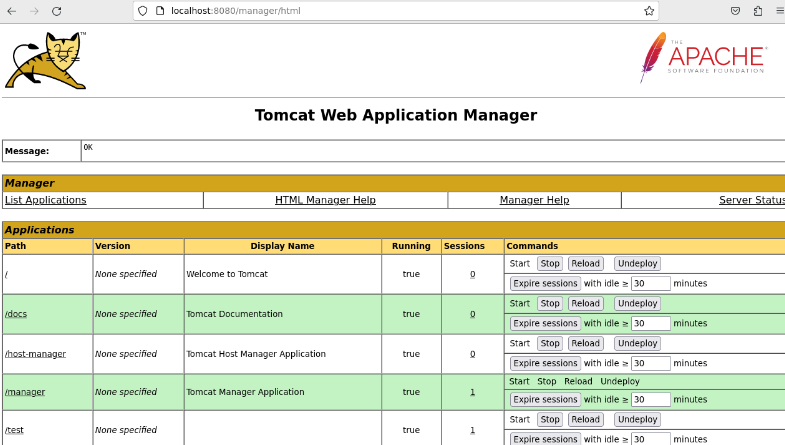Stop the /docs application
Screen dimensions: 785x445
pos(550,303)
